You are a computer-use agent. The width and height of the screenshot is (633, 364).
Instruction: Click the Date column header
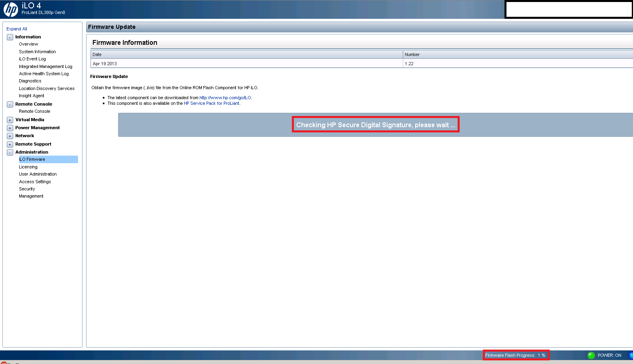pyautogui.click(x=247, y=54)
